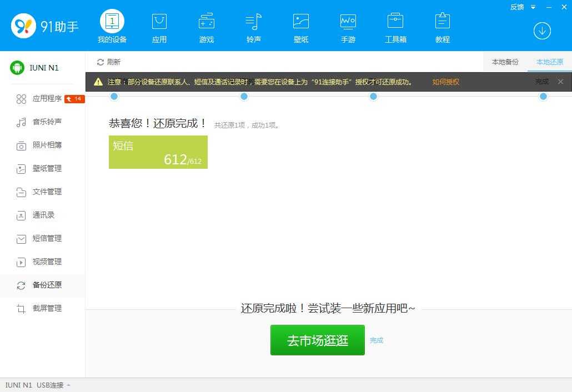Open the download manager circle icon
The height and width of the screenshot is (392, 572).
[x=542, y=31]
